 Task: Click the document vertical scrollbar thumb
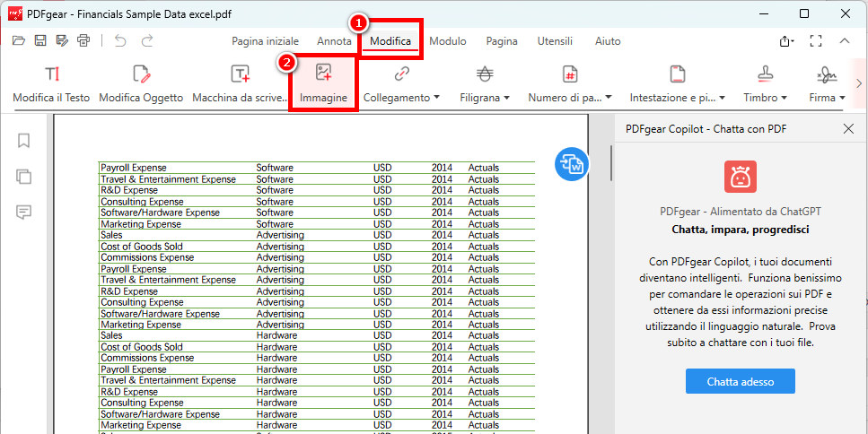[611, 161]
